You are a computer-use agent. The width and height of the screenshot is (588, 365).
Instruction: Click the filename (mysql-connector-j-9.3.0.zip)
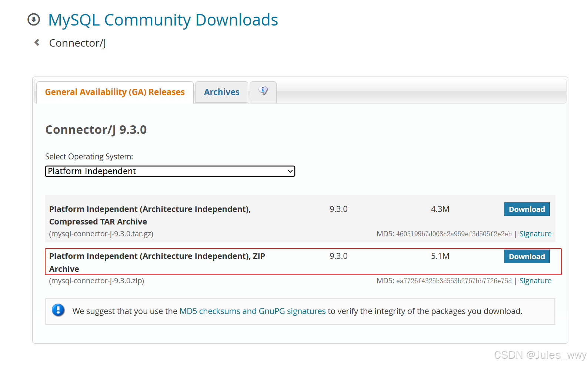(97, 281)
